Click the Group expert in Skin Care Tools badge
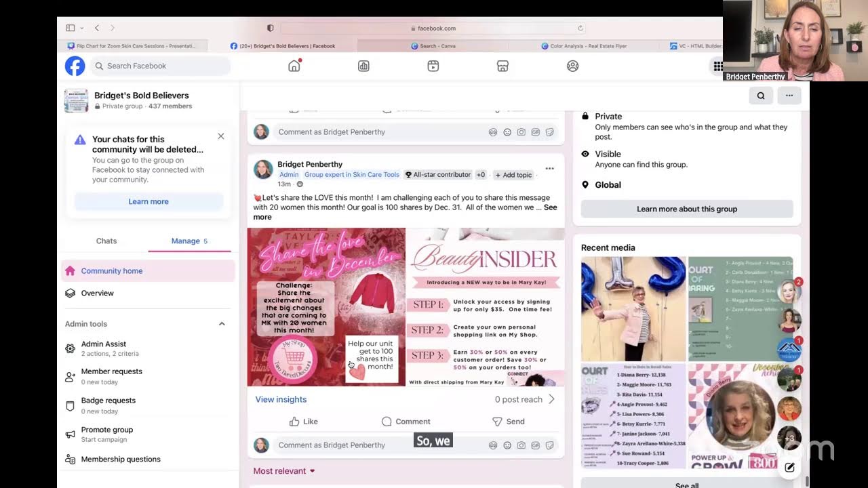The height and width of the screenshot is (488, 868). click(x=352, y=175)
